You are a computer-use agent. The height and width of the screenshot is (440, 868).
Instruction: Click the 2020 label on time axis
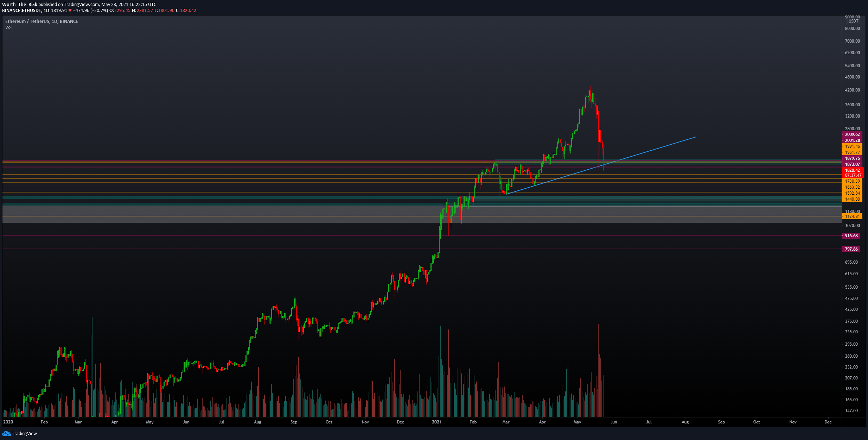pyautogui.click(x=8, y=422)
